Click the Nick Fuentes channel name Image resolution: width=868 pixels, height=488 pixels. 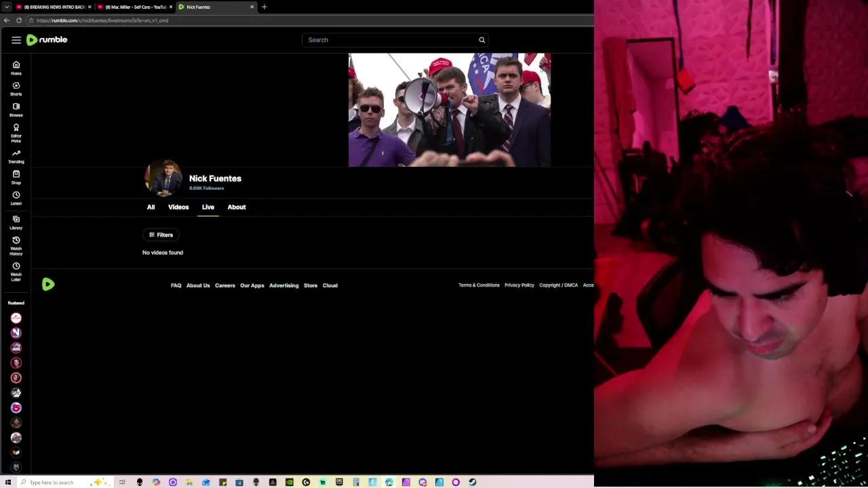coord(215,178)
